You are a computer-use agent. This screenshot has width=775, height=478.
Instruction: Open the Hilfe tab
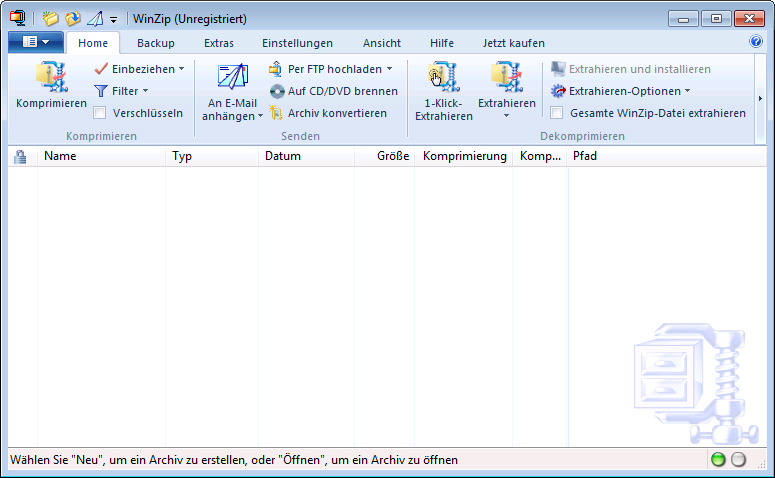click(442, 43)
